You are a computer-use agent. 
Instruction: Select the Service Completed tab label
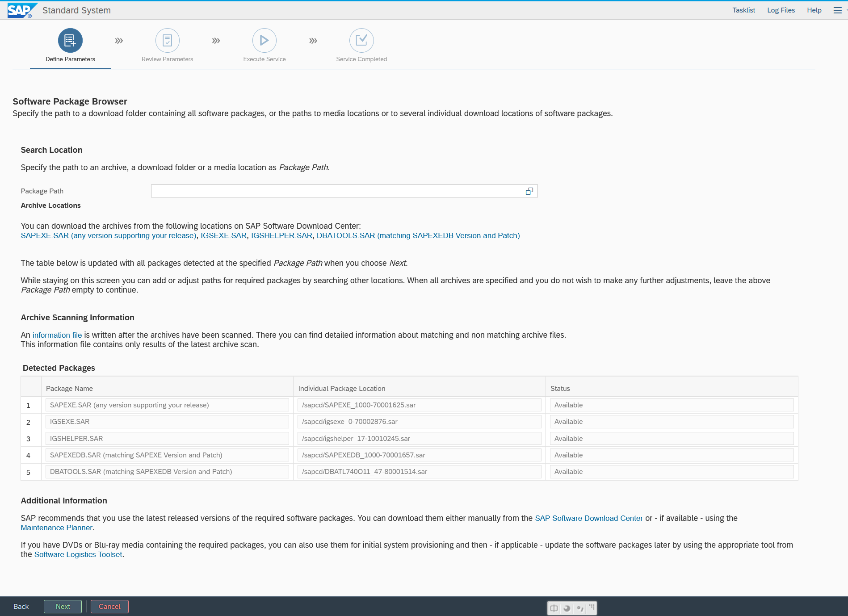(x=361, y=59)
